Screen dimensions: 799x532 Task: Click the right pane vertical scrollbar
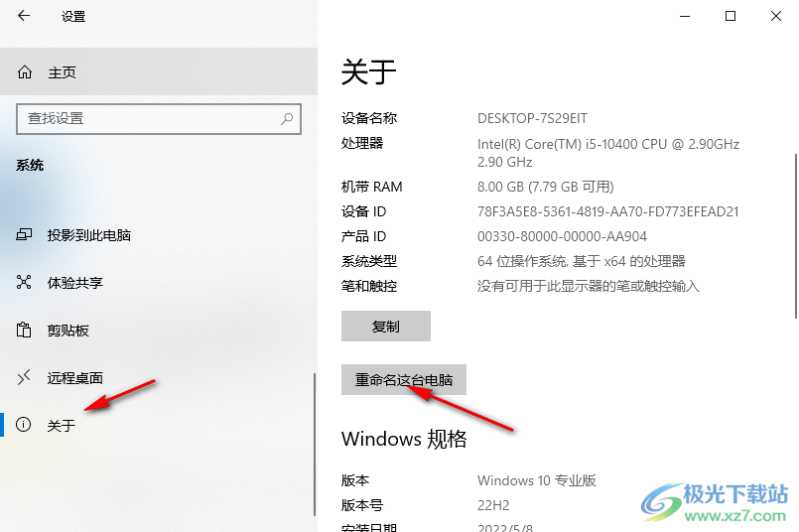pos(795,236)
